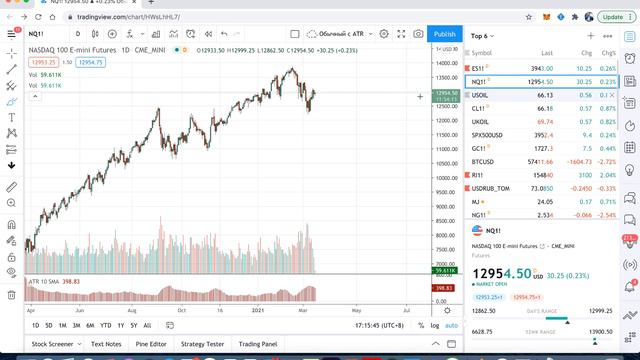Image resolution: width=640 pixels, height=360 pixels.
Task: Start bar replay mode
Action: pyautogui.click(x=208, y=34)
